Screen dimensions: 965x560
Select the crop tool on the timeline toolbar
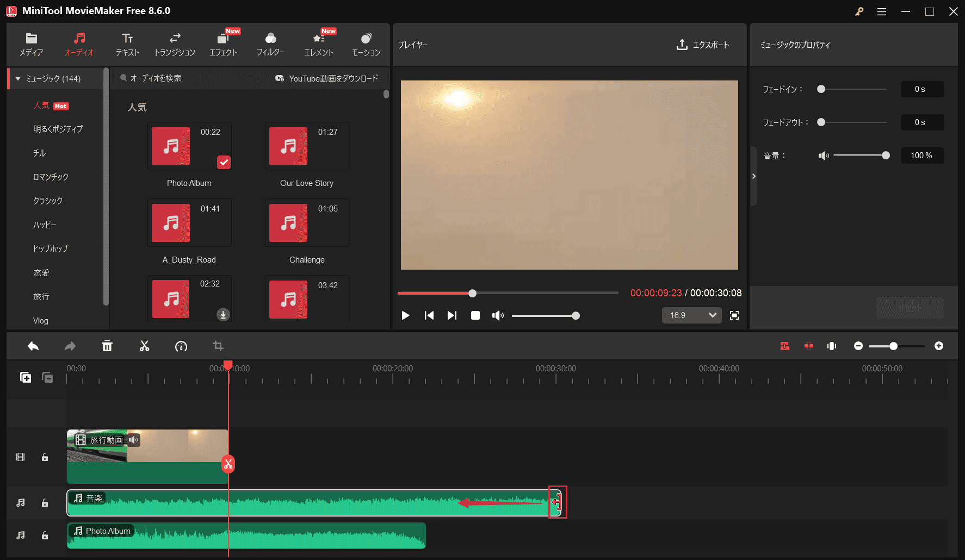point(218,346)
